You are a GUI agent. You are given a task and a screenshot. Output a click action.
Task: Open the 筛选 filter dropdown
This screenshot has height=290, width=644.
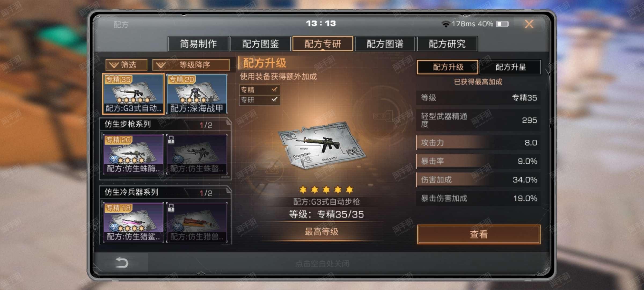(x=126, y=65)
